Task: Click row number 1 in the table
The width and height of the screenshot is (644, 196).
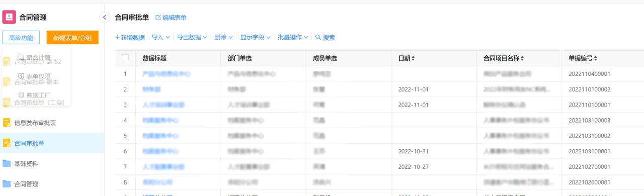Action: coord(125,74)
